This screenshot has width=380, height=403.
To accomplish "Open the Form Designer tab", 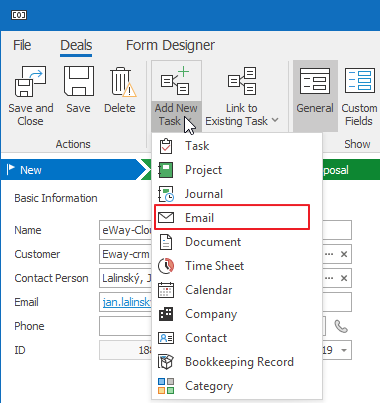I will click(170, 45).
